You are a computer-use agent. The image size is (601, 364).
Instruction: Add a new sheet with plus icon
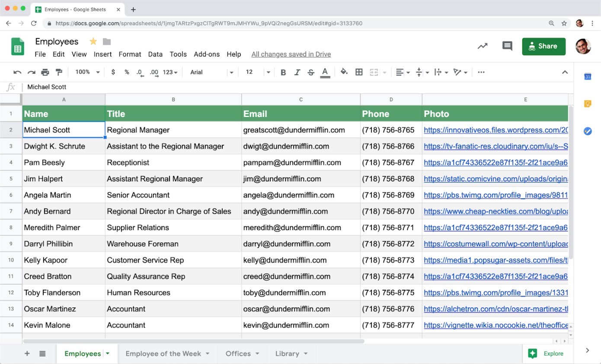point(27,354)
